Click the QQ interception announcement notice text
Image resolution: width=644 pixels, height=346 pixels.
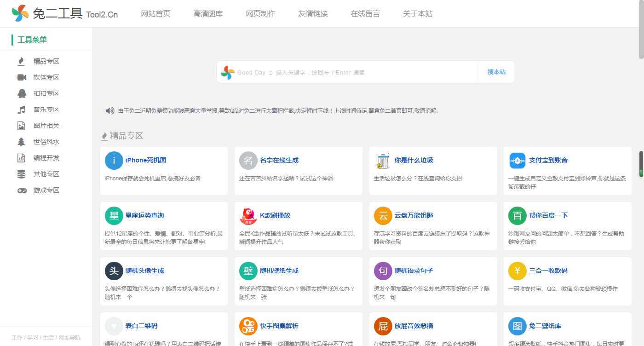[x=278, y=111]
